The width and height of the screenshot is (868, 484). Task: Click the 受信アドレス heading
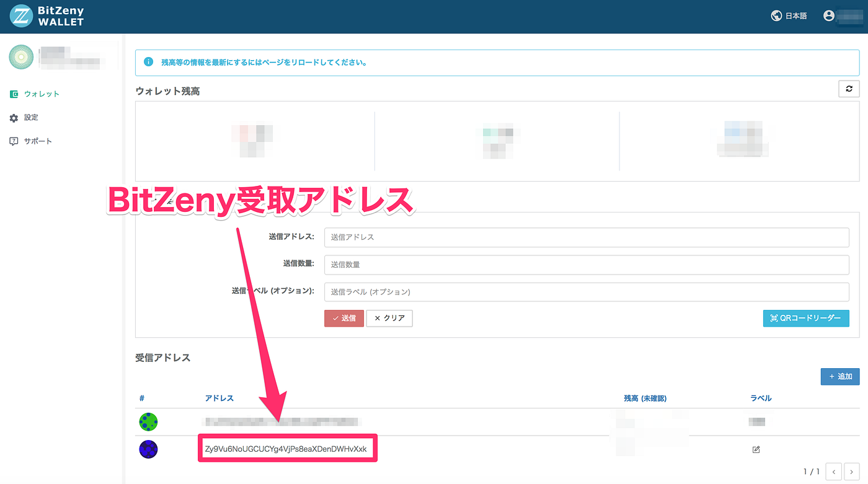coord(162,358)
